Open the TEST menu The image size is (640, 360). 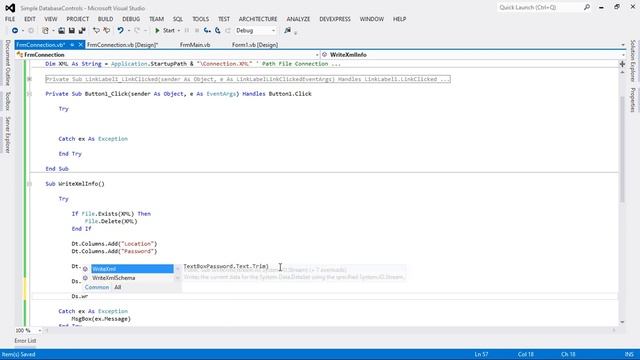(x=224, y=19)
